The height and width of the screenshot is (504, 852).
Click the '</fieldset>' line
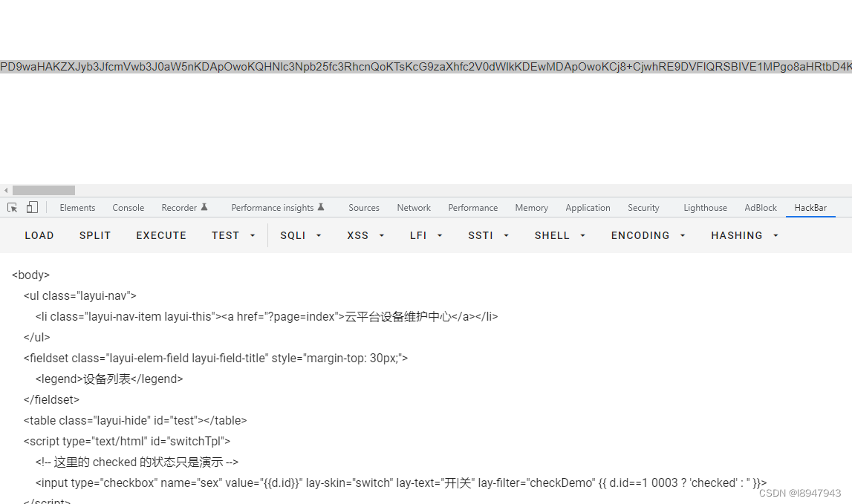coord(51,400)
